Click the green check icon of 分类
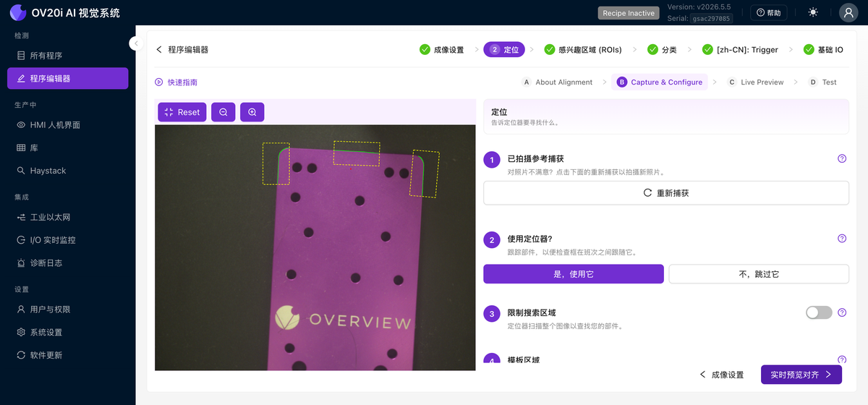This screenshot has width=868, height=405. point(652,50)
